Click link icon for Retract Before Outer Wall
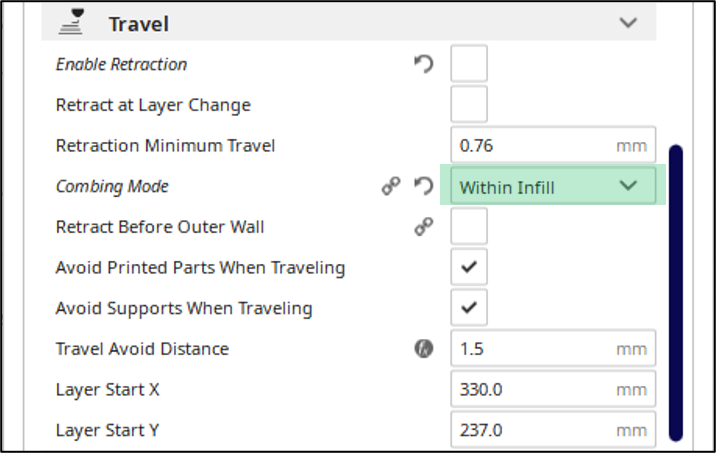716x453 pixels. pos(424,227)
